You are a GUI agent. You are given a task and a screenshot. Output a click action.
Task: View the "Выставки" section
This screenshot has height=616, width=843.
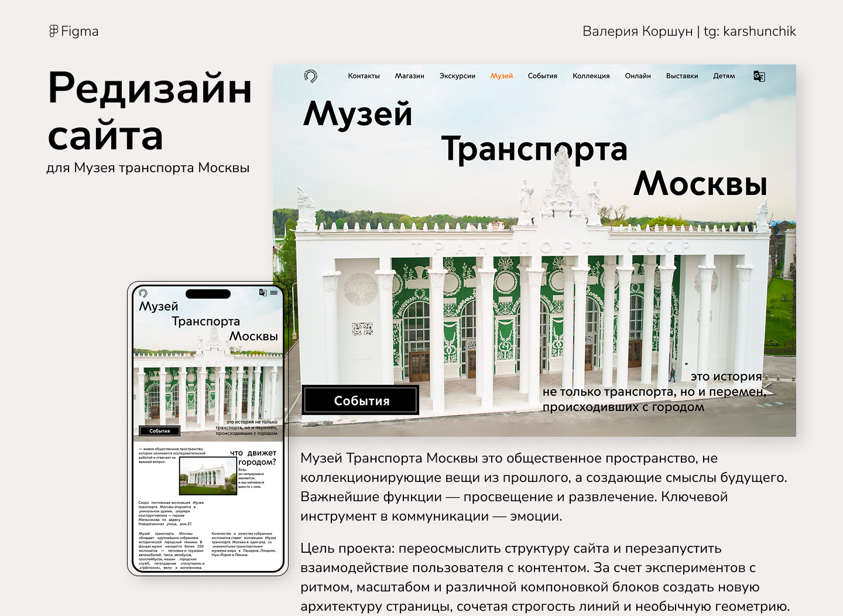681,76
